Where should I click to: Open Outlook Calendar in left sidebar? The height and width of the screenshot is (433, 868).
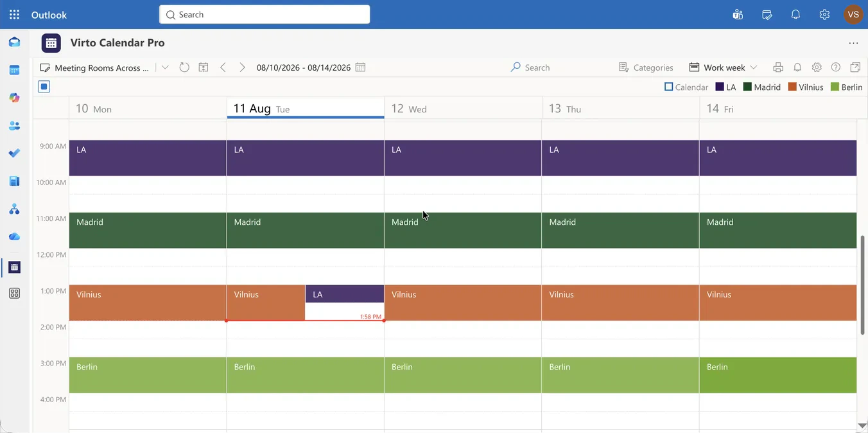[14, 70]
